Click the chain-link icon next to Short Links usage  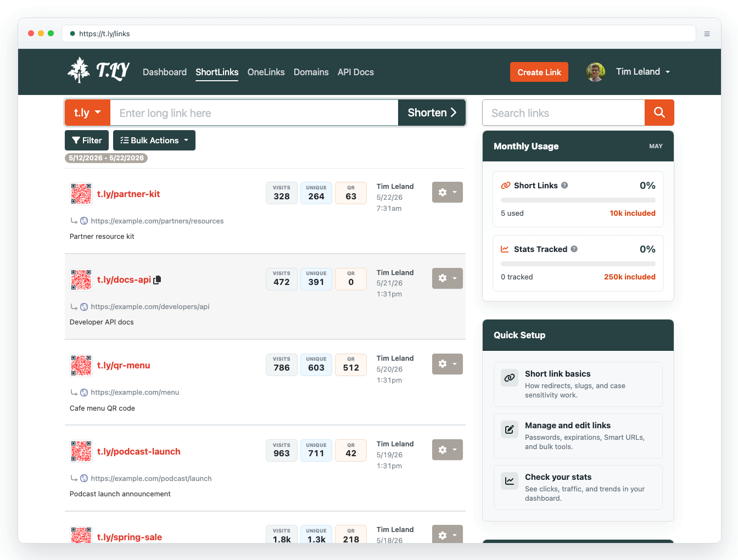point(506,186)
